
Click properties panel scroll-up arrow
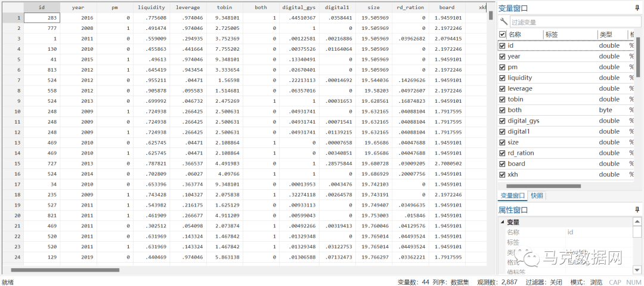tap(637, 222)
